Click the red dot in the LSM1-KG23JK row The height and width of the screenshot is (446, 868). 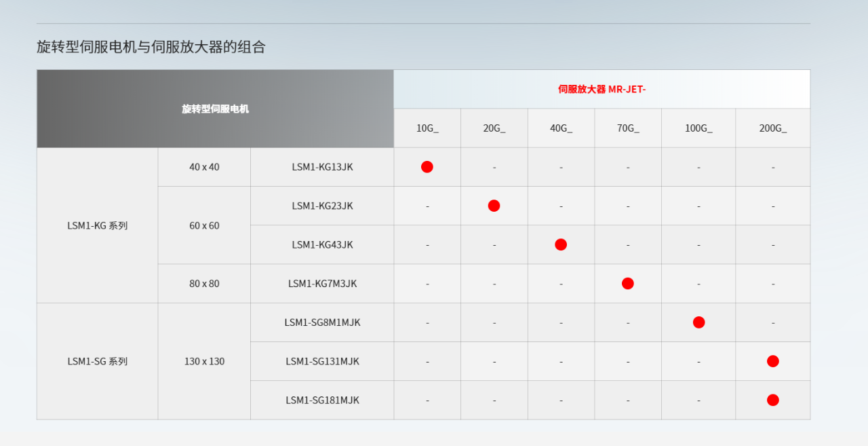(x=494, y=206)
